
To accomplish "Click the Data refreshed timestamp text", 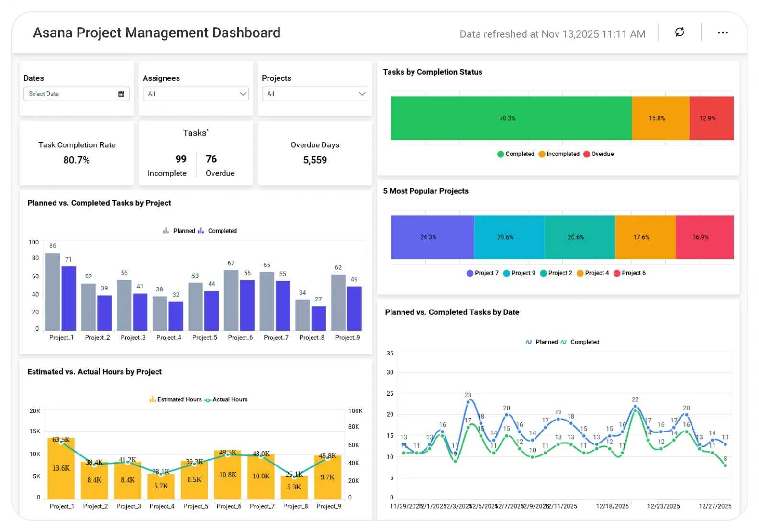I will pyautogui.click(x=552, y=34).
